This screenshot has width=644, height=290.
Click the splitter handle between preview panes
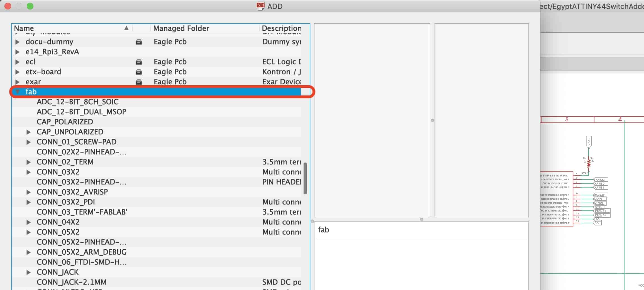(432, 121)
